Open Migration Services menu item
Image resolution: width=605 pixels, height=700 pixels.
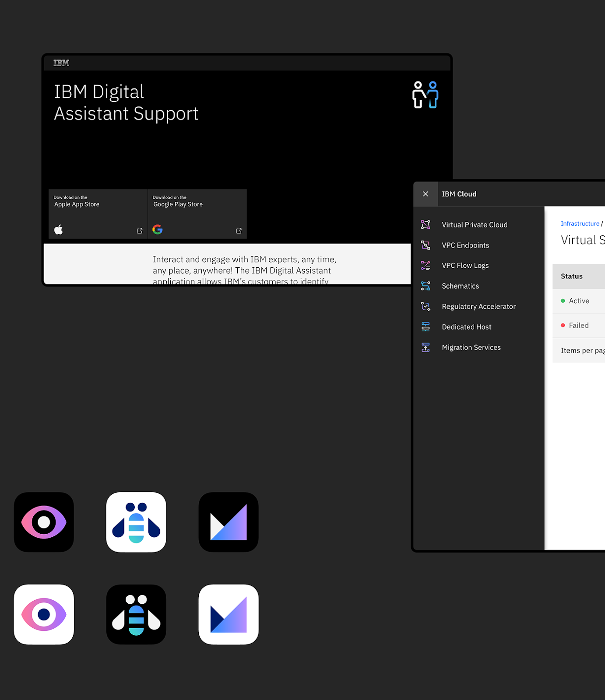471,347
